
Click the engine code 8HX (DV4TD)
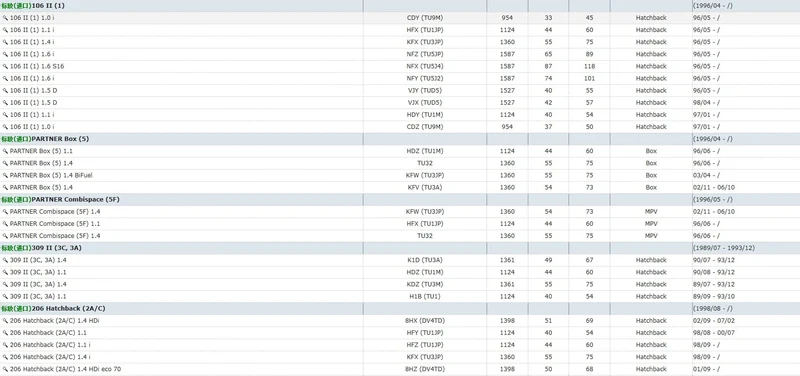[424, 321]
